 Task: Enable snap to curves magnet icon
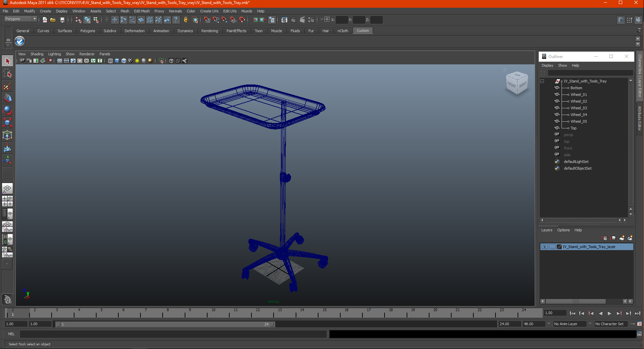tap(216, 20)
